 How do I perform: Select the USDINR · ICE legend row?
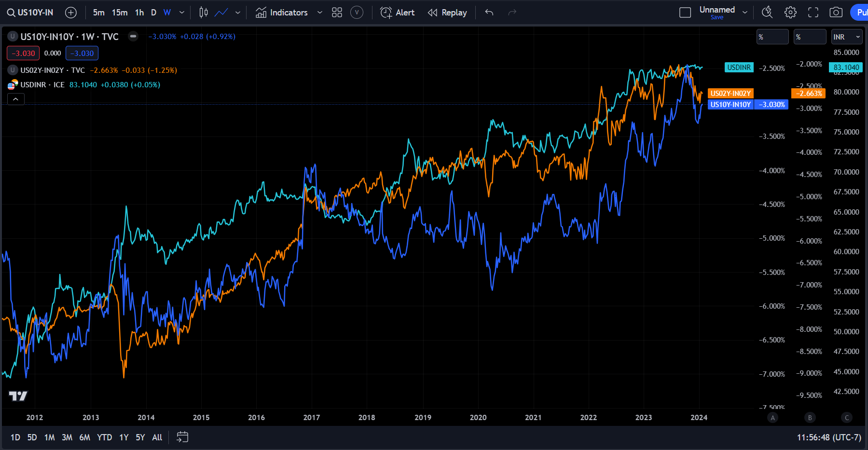(42, 85)
